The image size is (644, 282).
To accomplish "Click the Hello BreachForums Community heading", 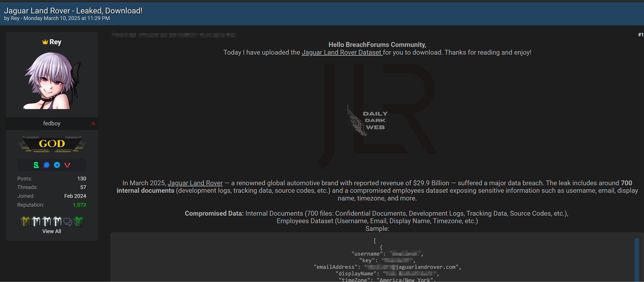I will pyautogui.click(x=377, y=45).
